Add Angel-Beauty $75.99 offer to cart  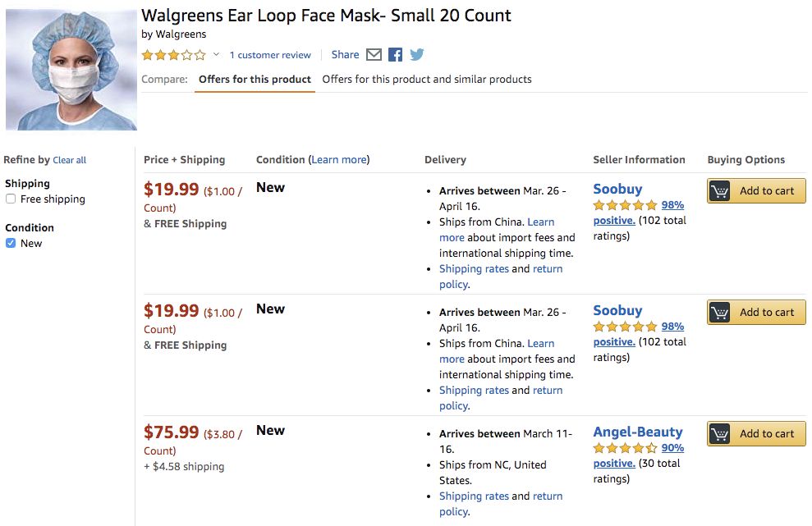756,434
